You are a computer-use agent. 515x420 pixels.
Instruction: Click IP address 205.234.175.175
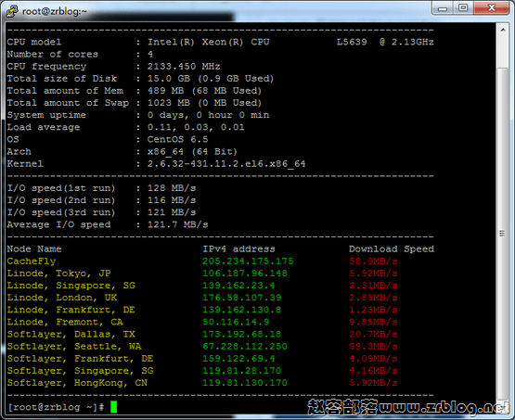point(248,261)
